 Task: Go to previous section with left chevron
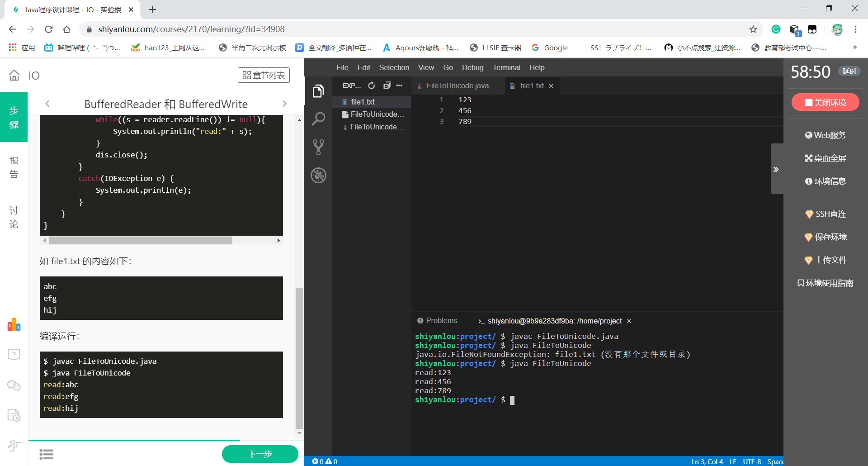pos(47,104)
